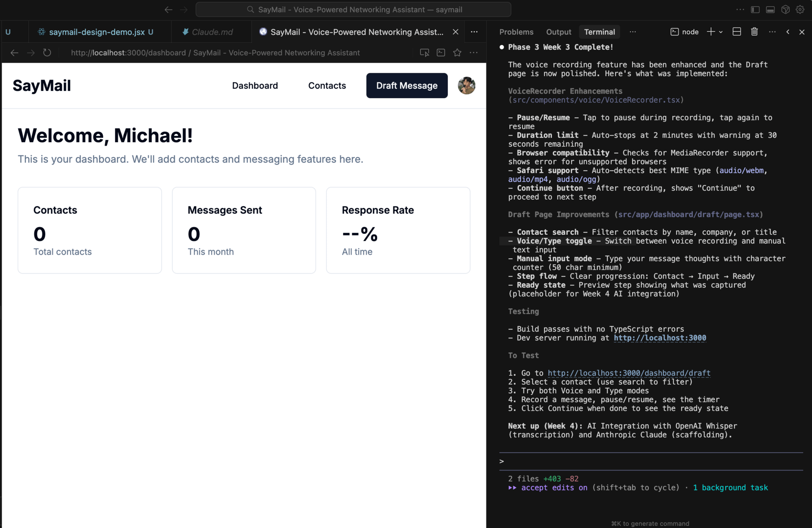This screenshot has height=528, width=812.
Task: Open the localhost:3000/dashboard/draft link
Action: pyautogui.click(x=628, y=373)
